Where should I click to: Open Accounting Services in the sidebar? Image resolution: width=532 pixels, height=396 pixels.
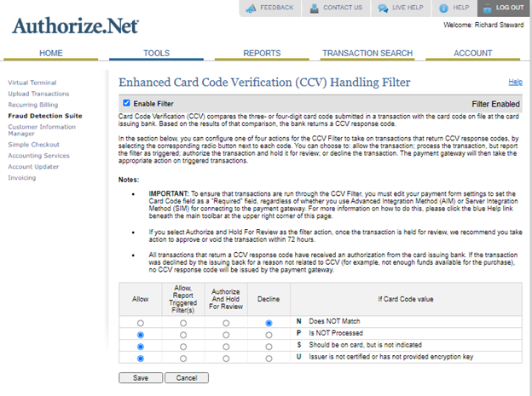[38, 156]
